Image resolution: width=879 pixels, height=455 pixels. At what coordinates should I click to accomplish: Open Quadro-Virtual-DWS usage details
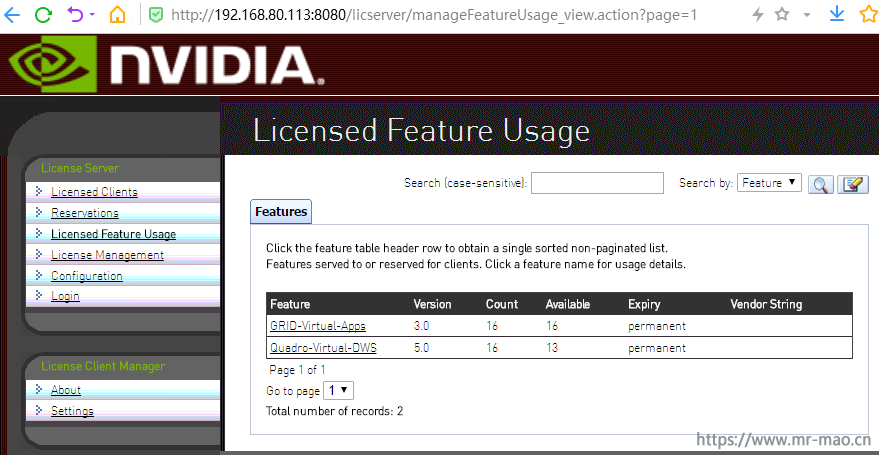pyautogui.click(x=323, y=348)
